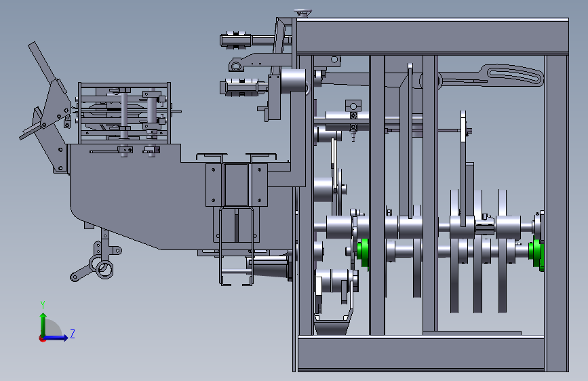
Task: Select the round knob on top of the frame
Action: pos(303,13)
